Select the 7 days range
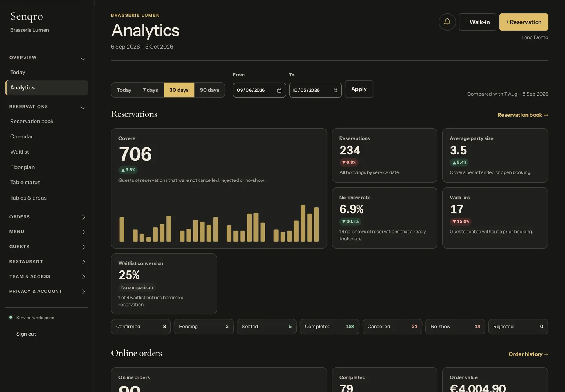 tap(150, 90)
